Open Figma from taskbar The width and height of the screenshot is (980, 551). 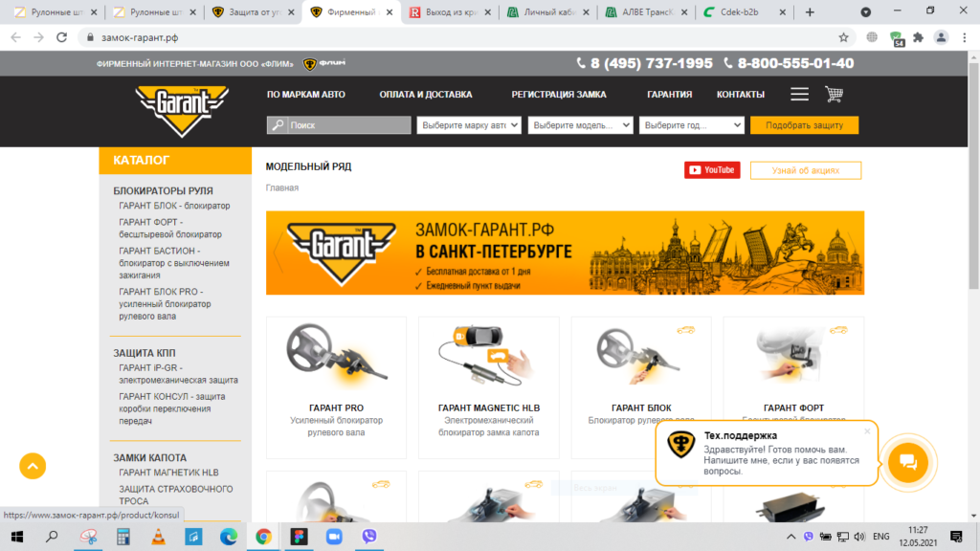pyautogui.click(x=299, y=537)
